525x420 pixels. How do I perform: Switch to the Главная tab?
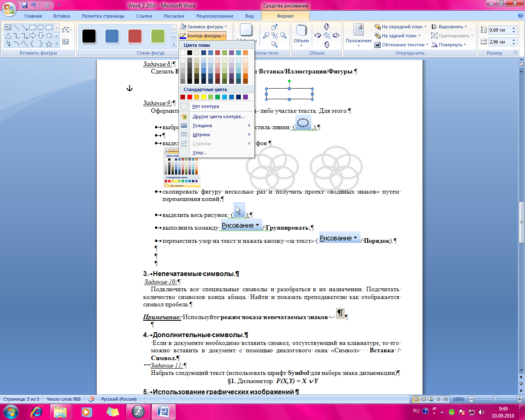33,16
